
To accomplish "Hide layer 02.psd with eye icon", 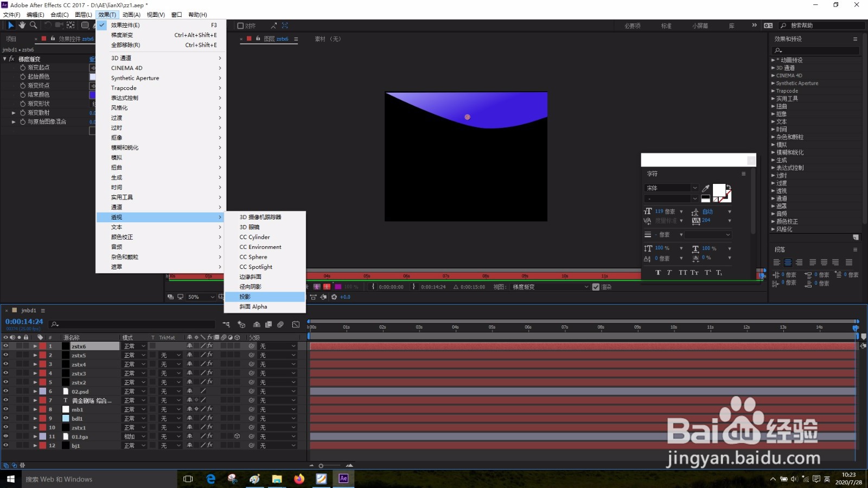I will [6, 391].
